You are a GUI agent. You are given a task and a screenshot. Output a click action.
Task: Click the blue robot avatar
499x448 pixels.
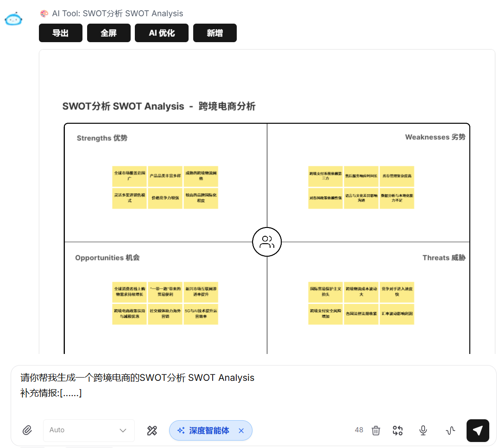pyautogui.click(x=13, y=19)
